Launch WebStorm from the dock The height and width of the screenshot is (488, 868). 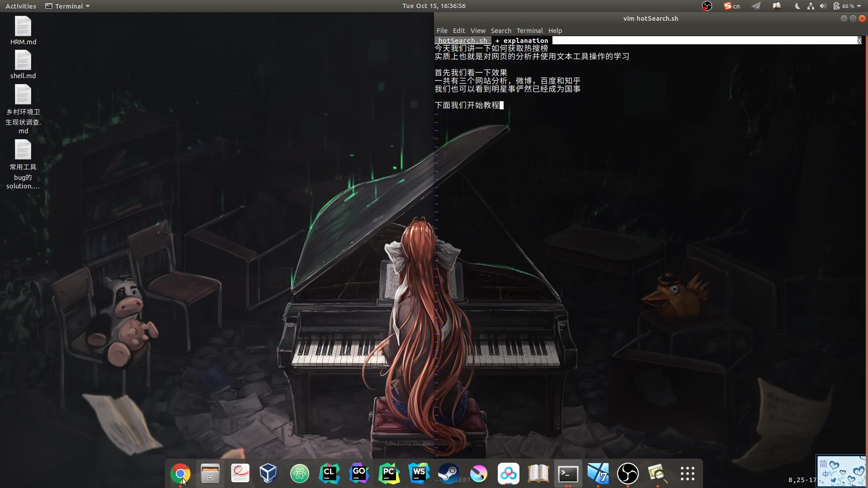[x=419, y=474]
